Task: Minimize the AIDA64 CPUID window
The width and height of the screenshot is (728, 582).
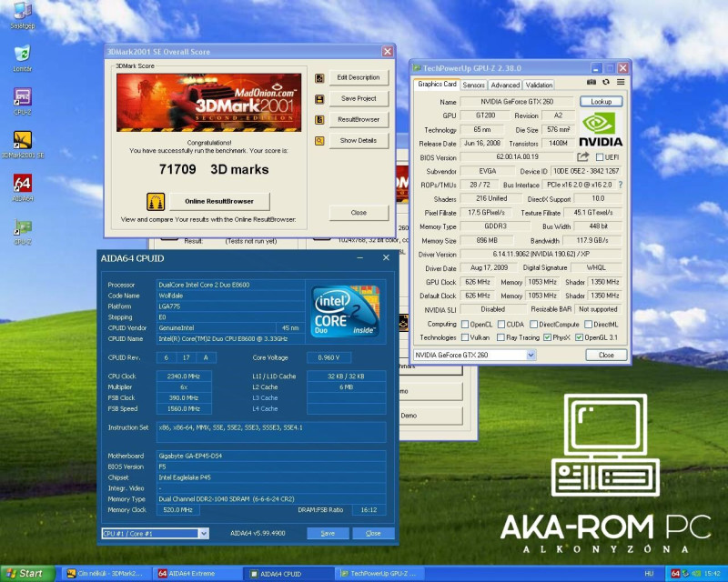Action: pos(359,257)
